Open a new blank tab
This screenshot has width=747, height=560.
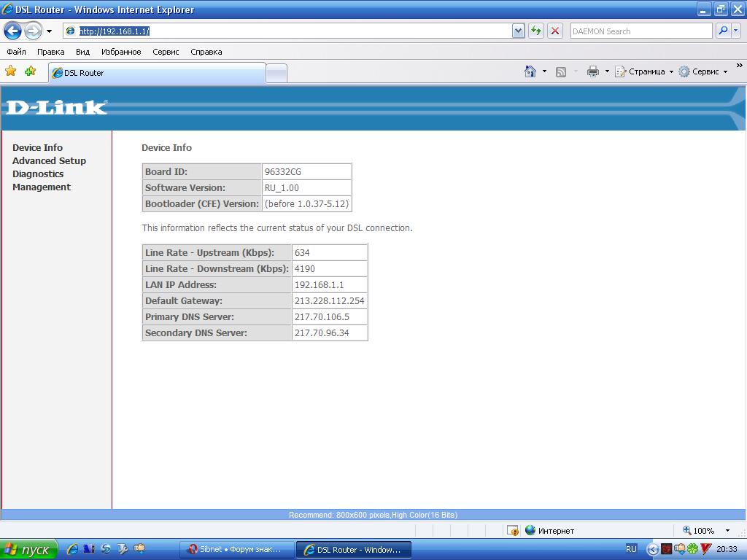point(276,74)
